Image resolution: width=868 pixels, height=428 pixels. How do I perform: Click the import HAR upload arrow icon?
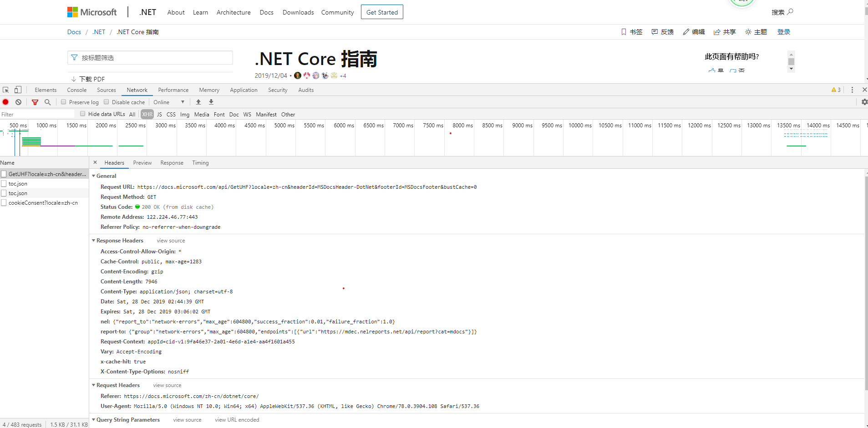tap(198, 102)
